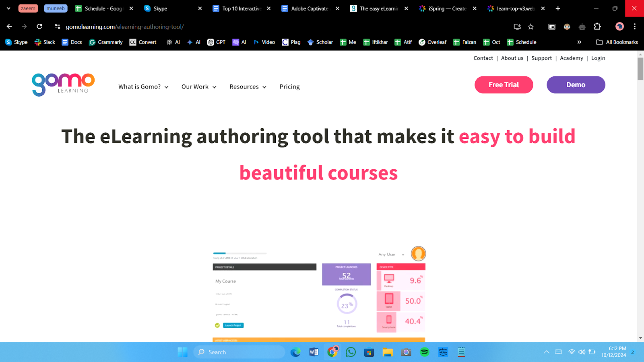Click the Windows taskbar Search box
This screenshot has width=644, height=362.
coord(239,352)
